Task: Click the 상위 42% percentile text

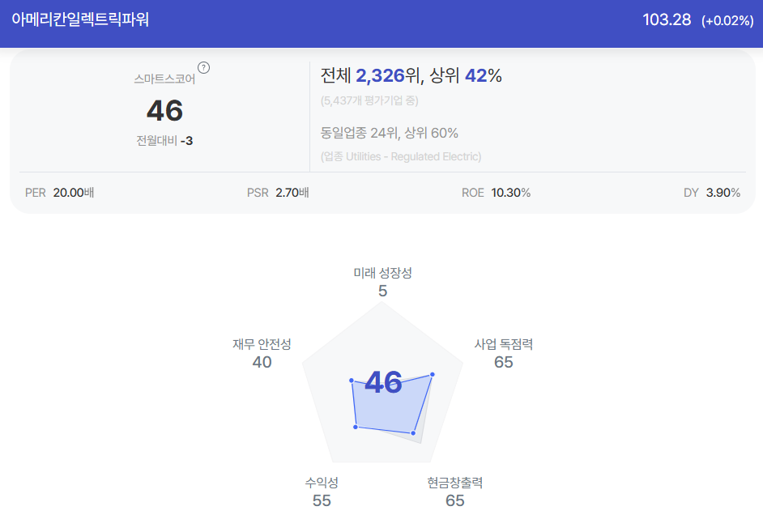Action: pyautogui.click(x=466, y=75)
